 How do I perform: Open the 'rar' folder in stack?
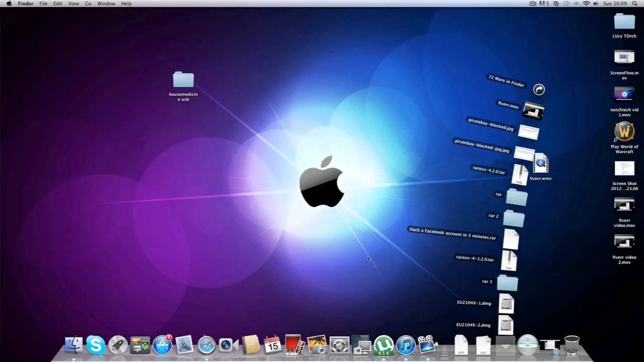point(517,197)
